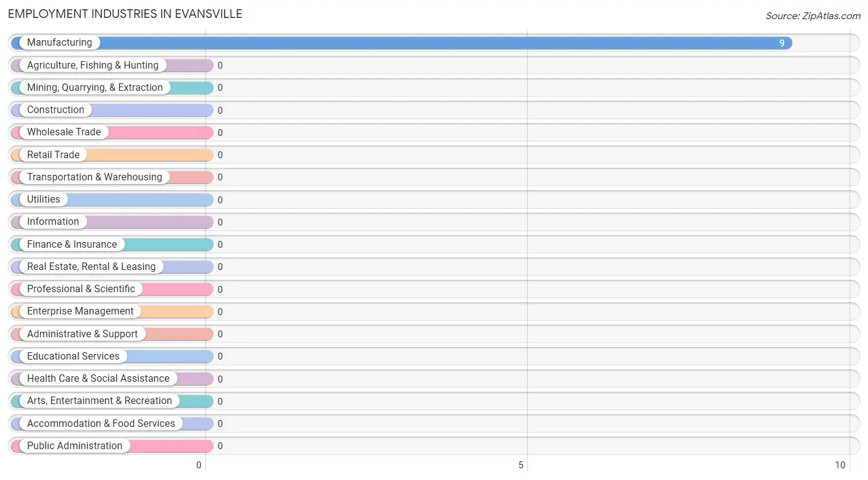
Task: Click the Manufacturing bar label
Action: [59, 43]
